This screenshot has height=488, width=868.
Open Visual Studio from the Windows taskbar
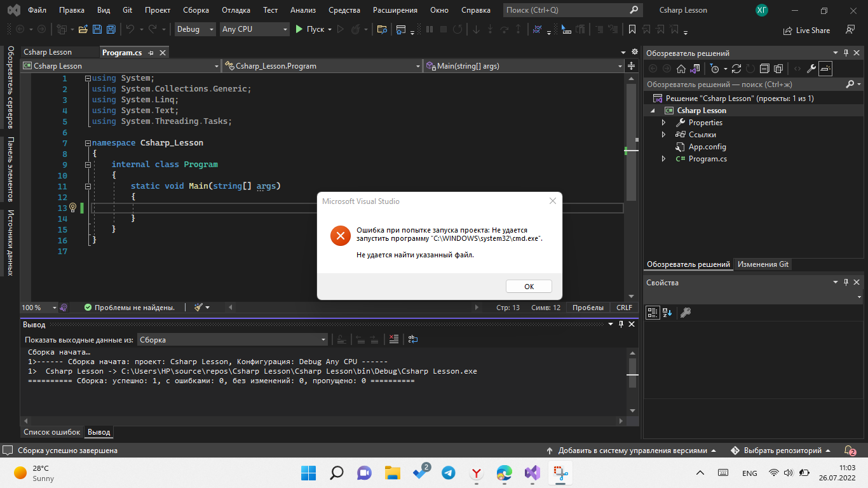[532, 473]
